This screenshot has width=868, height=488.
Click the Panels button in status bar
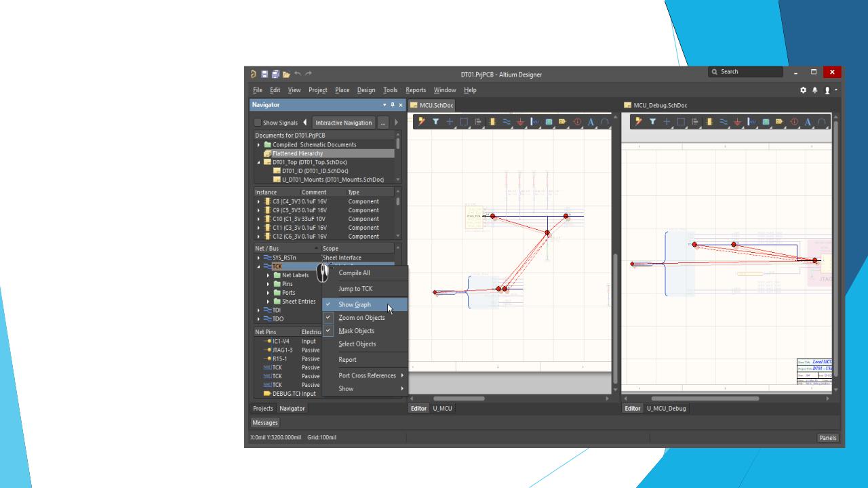[827, 438]
